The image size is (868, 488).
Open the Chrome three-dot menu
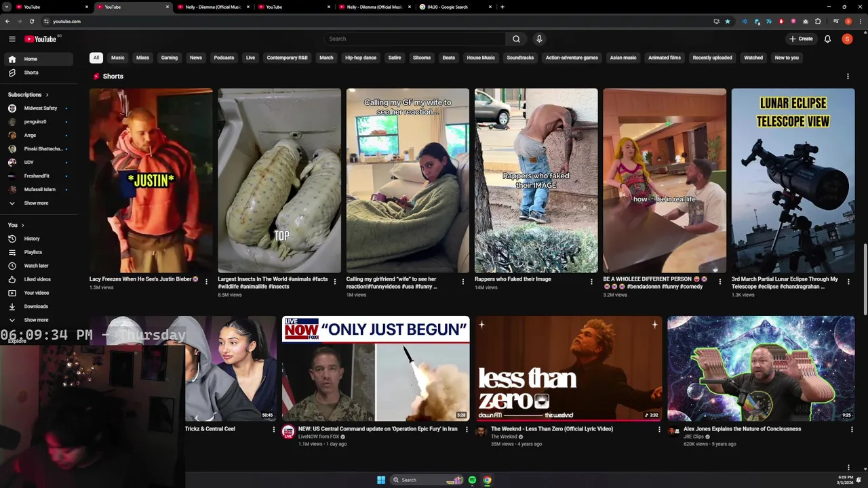click(860, 21)
